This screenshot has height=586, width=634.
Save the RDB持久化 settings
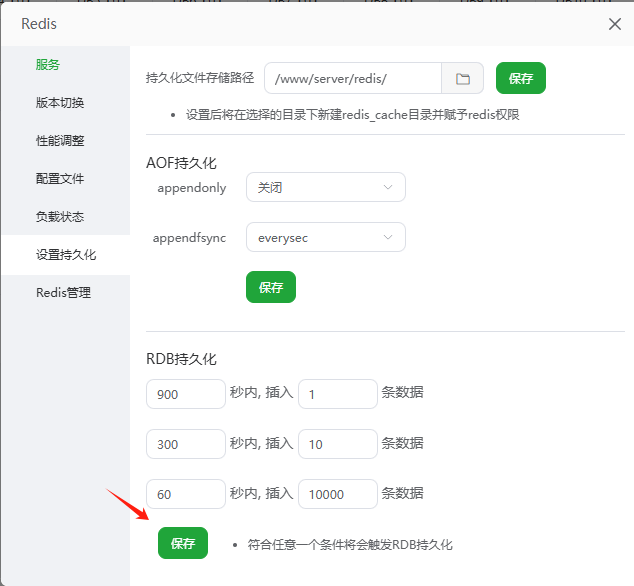coord(183,543)
